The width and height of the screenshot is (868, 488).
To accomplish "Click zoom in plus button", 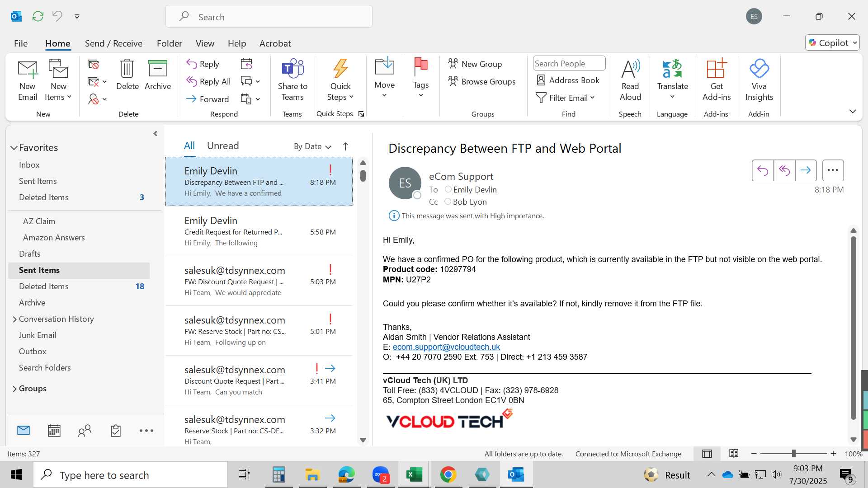I will coord(834,453).
